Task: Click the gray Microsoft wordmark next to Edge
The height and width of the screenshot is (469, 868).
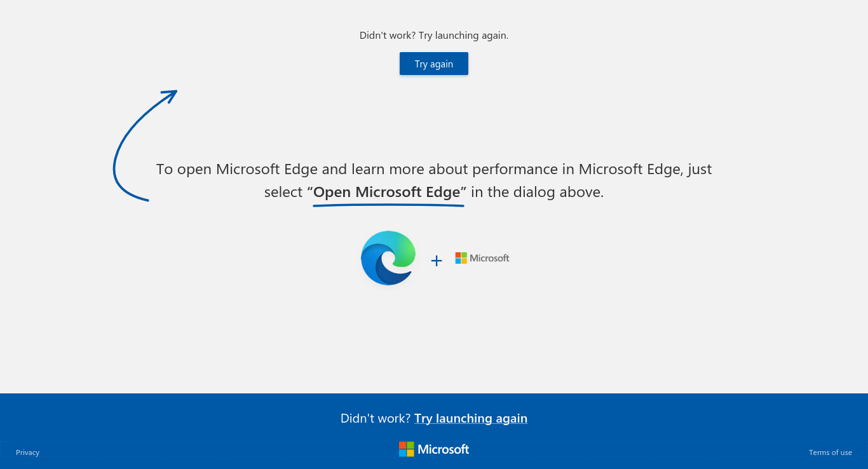Action: 489,258
